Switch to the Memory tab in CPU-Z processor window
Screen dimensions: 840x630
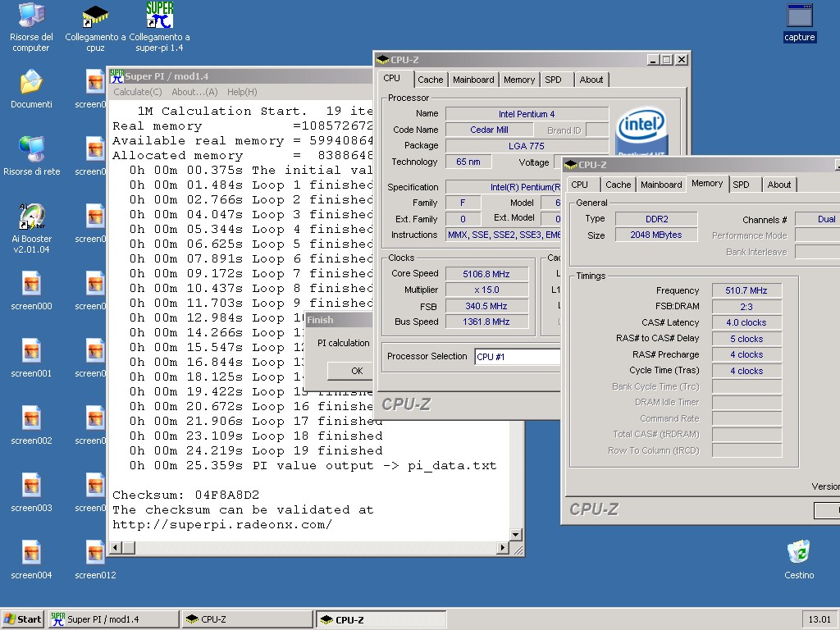519,80
